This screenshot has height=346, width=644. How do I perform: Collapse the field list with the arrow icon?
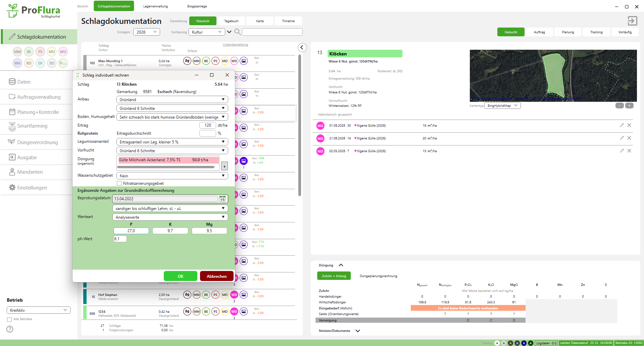pos(302,48)
